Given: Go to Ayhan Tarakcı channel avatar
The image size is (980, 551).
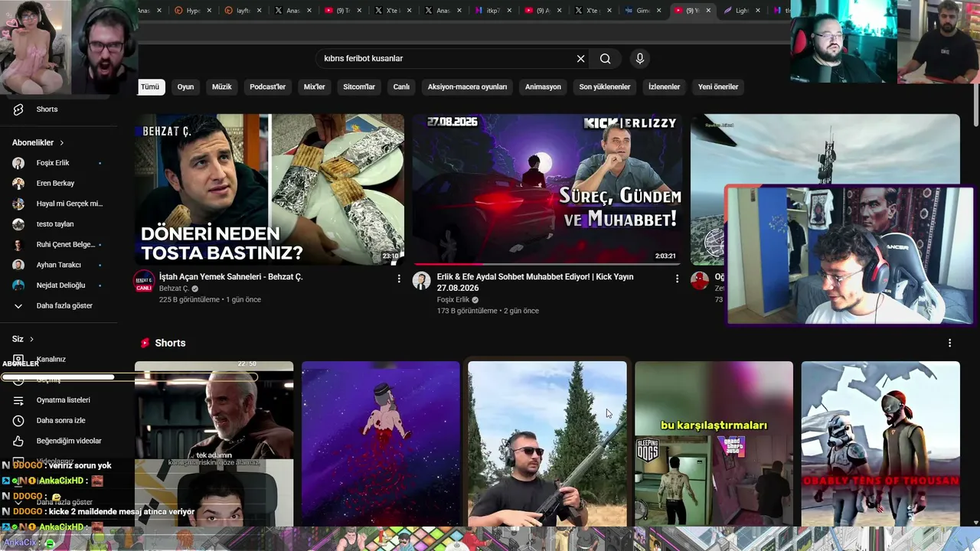Looking at the screenshot, I should (18, 265).
